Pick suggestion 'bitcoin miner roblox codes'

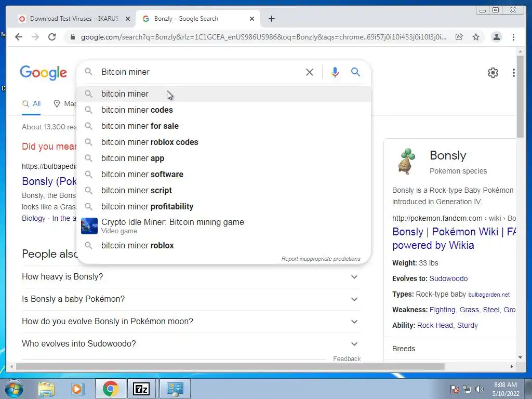(224, 142)
